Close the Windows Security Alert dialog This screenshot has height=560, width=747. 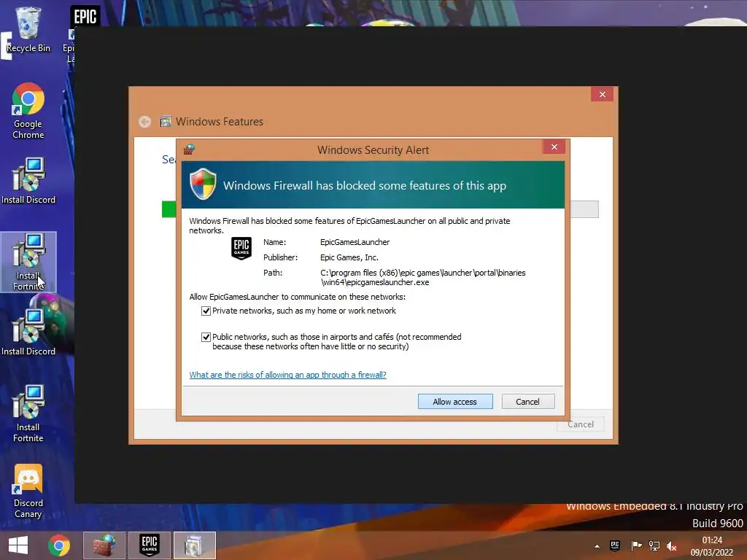click(554, 147)
